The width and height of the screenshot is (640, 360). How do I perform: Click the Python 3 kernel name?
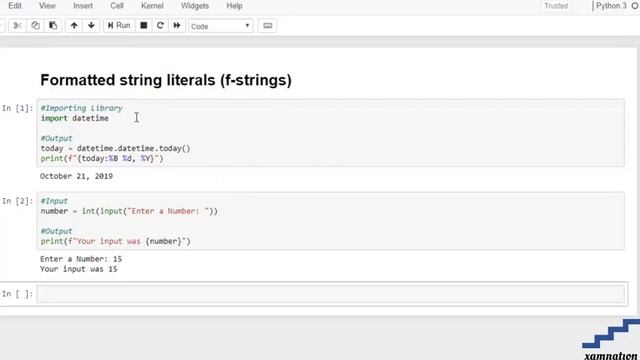[611, 6]
